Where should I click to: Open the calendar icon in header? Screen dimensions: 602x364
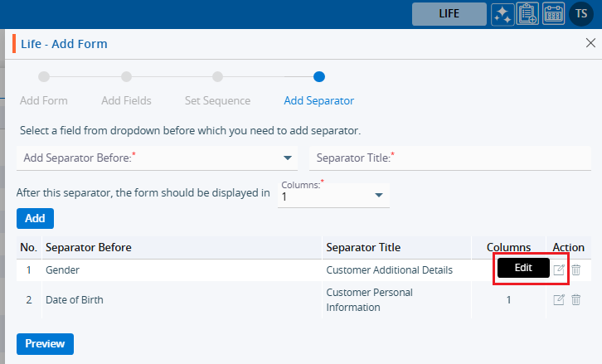pyautogui.click(x=553, y=14)
